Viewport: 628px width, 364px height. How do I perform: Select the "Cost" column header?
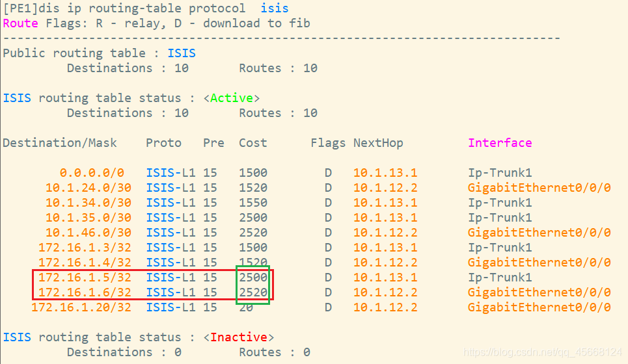253,143
